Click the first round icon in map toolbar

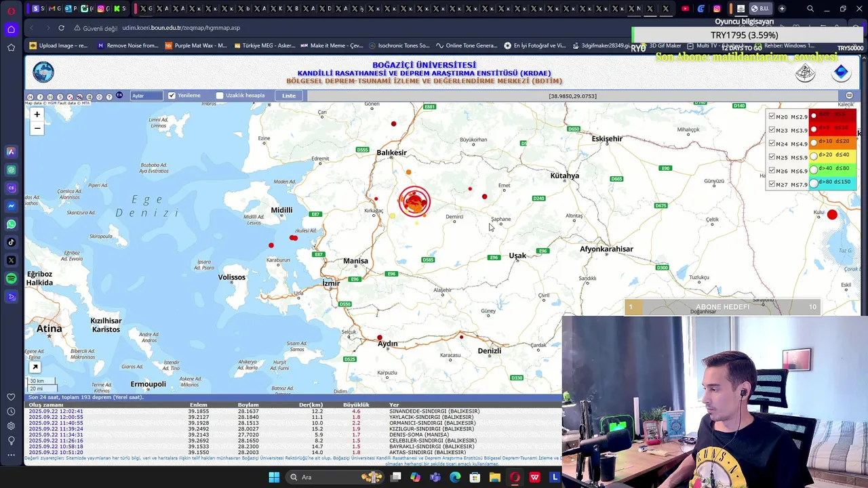click(30, 97)
